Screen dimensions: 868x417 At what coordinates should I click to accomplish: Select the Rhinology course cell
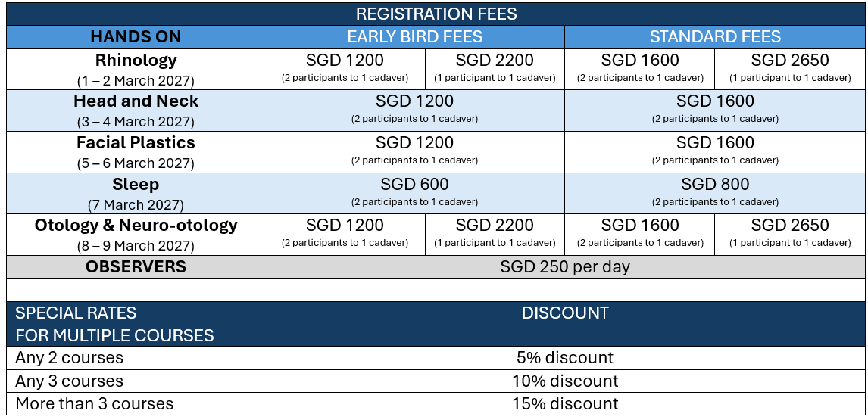point(136,69)
